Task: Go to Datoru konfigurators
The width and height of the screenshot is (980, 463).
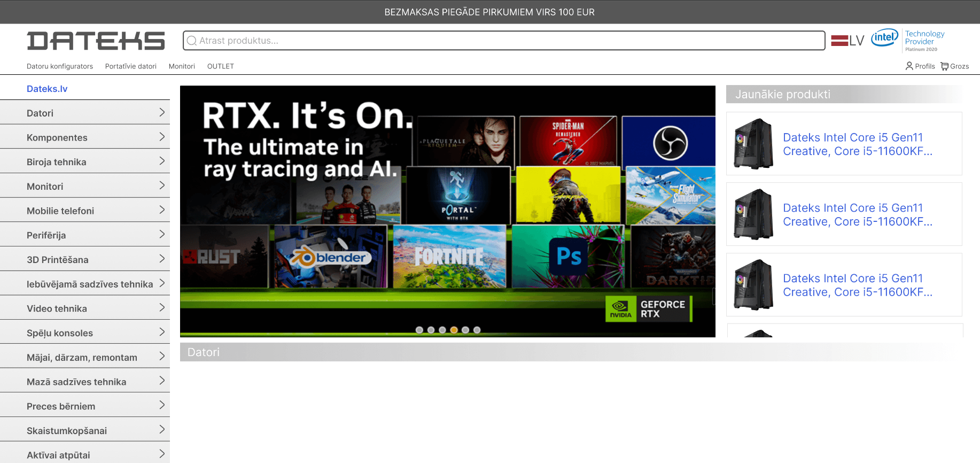Action: (x=60, y=66)
